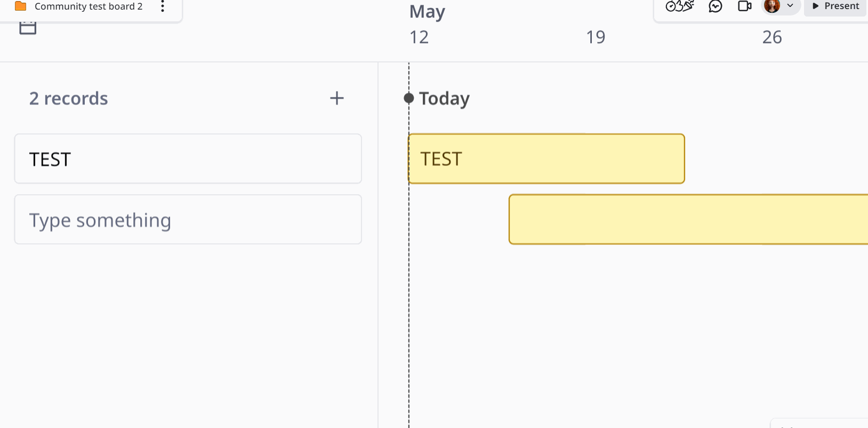Open the Community test board 2 title
Image resolution: width=868 pixels, height=428 pixels.
[x=89, y=6]
